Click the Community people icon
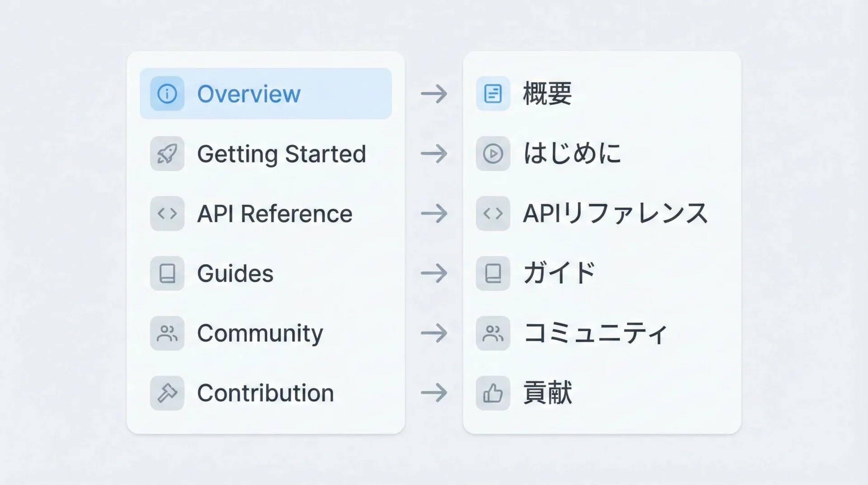The width and height of the screenshot is (868, 485). click(x=167, y=333)
